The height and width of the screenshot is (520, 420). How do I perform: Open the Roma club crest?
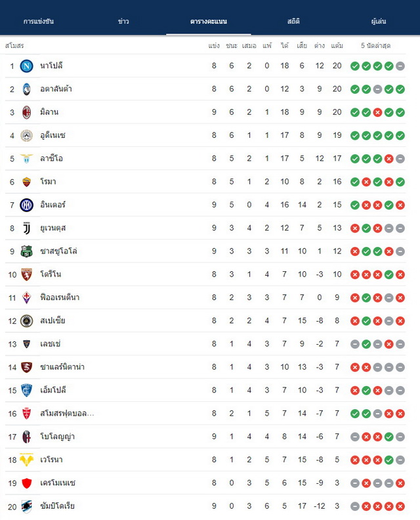(x=26, y=182)
